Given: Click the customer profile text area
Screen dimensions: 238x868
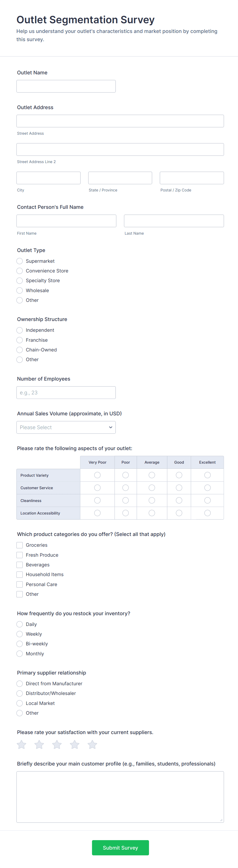Looking at the screenshot, I should 120,797.
